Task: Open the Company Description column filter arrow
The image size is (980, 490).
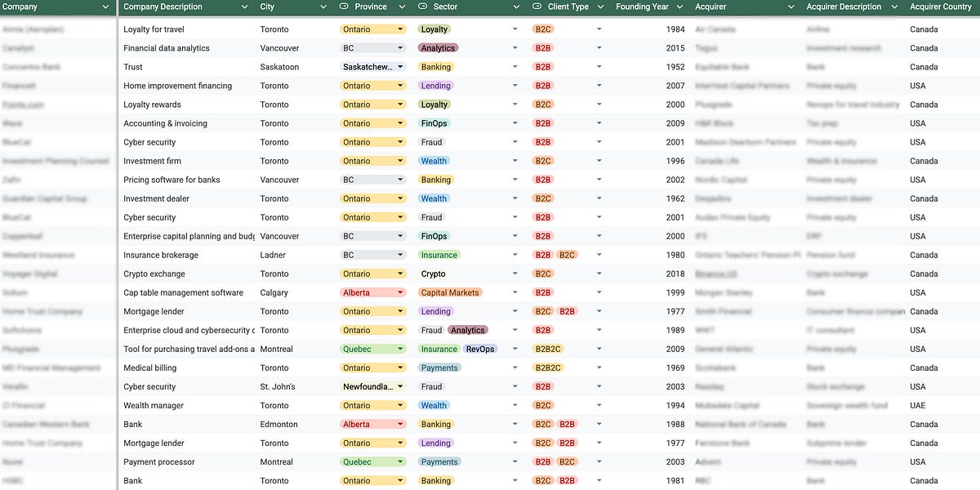Action: 244,7
